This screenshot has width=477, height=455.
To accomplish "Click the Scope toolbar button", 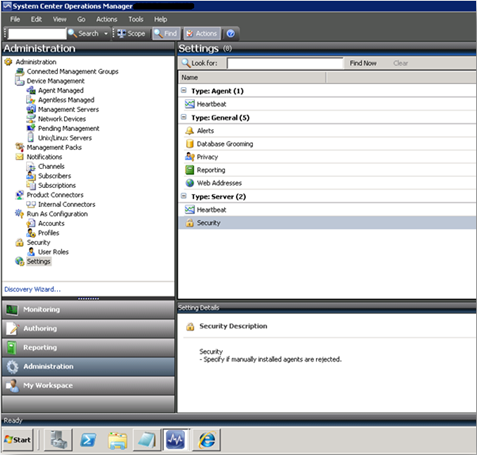I will pos(131,33).
